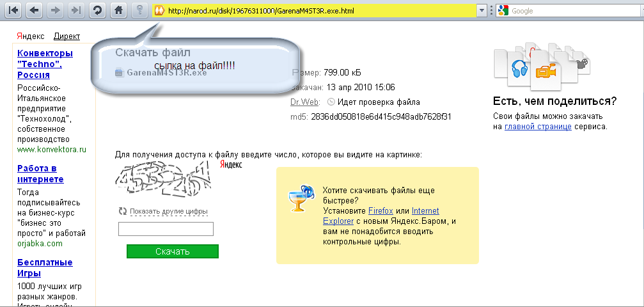644x307 pixels.
Task: Click 'Показать другие цифры' link
Action: [x=169, y=212]
